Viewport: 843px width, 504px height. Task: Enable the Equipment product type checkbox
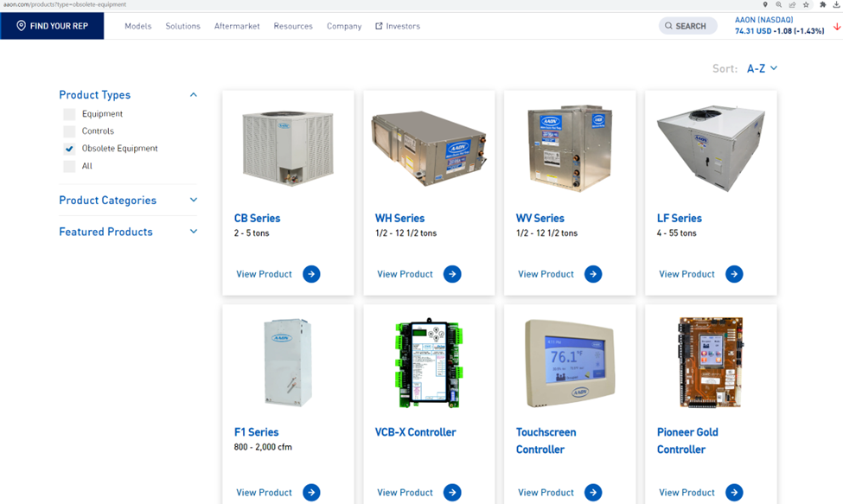pyautogui.click(x=68, y=113)
